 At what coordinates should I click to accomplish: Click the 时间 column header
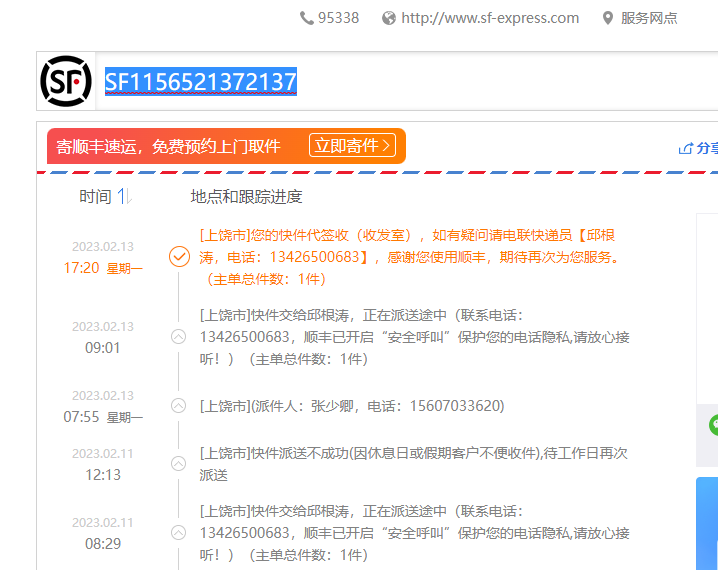click(95, 196)
